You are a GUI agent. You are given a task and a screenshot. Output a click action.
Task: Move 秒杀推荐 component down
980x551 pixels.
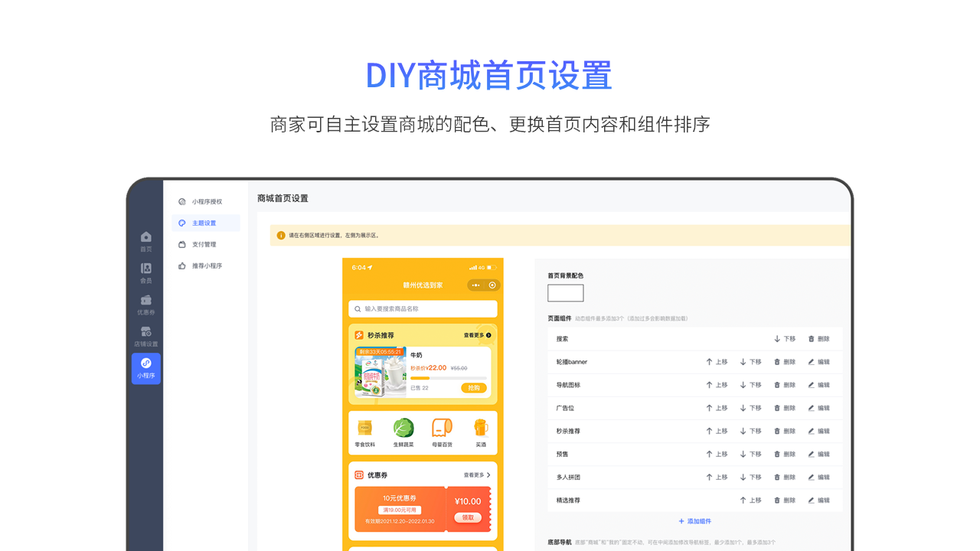pos(750,431)
